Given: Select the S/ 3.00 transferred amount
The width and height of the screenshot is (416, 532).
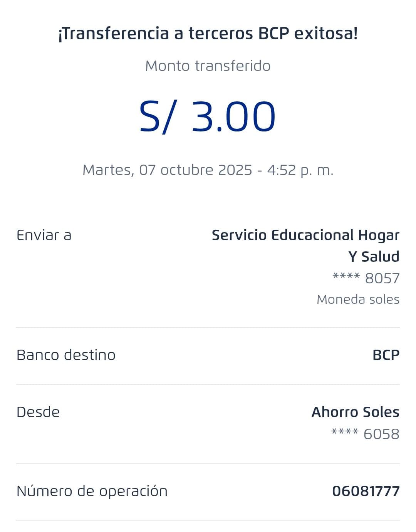Looking at the screenshot, I should (x=208, y=116).
